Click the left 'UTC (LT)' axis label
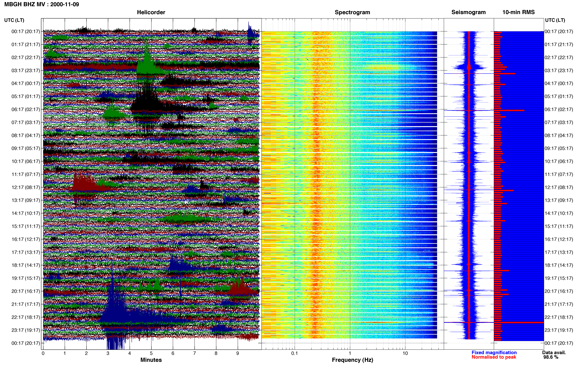This screenshot has width=588, height=368. pyautogui.click(x=14, y=20)
